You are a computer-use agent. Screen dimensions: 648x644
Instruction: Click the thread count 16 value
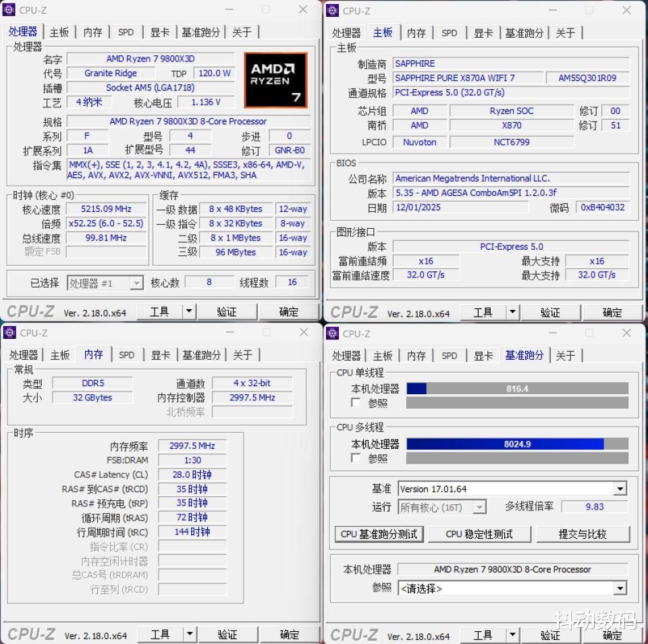(x=292, y=282)
